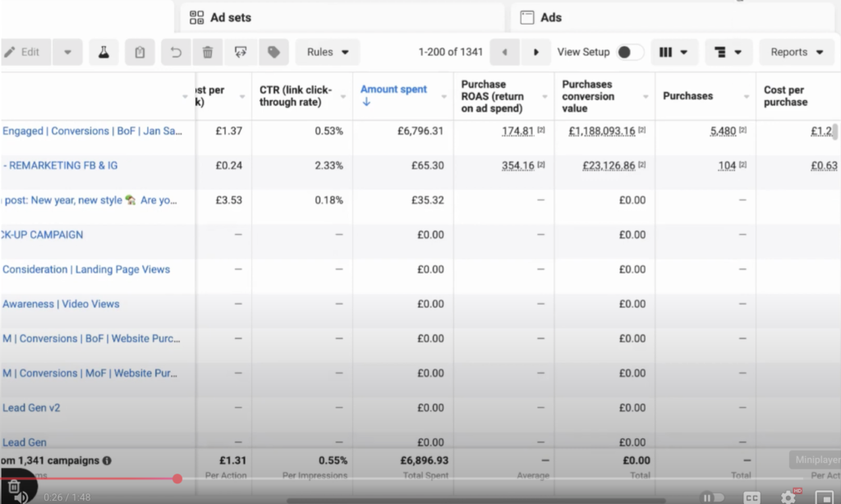This screenshot has height=504, width=841.
Task: Toggle the View Setup switch
Action: pos(628,52)
